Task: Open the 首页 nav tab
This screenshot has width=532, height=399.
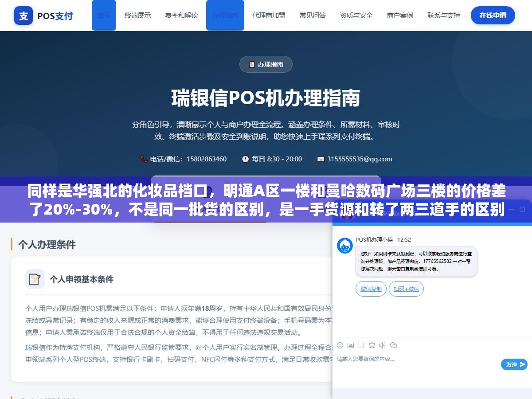Action: click(x=104, y=15)
